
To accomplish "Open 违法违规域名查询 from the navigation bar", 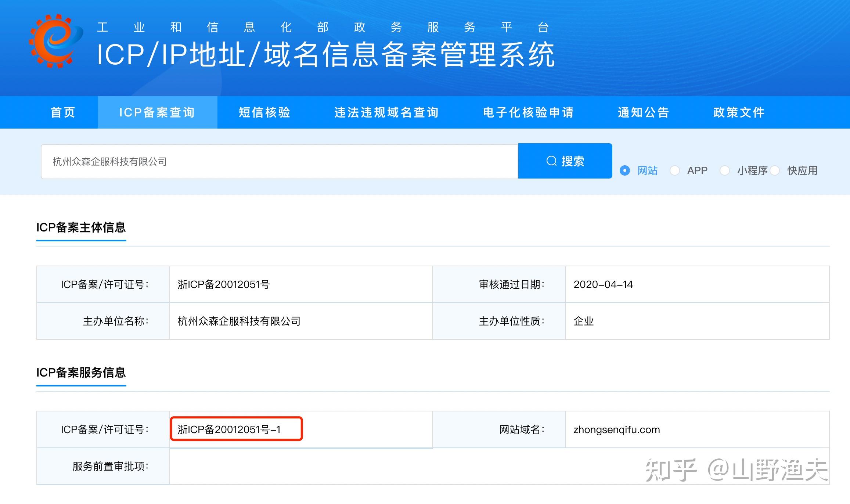I will pyautogui.click(x=388, y=112).
